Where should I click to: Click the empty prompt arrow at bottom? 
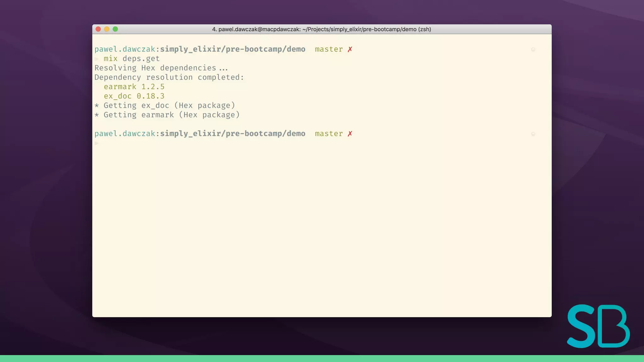coord(97,143)
